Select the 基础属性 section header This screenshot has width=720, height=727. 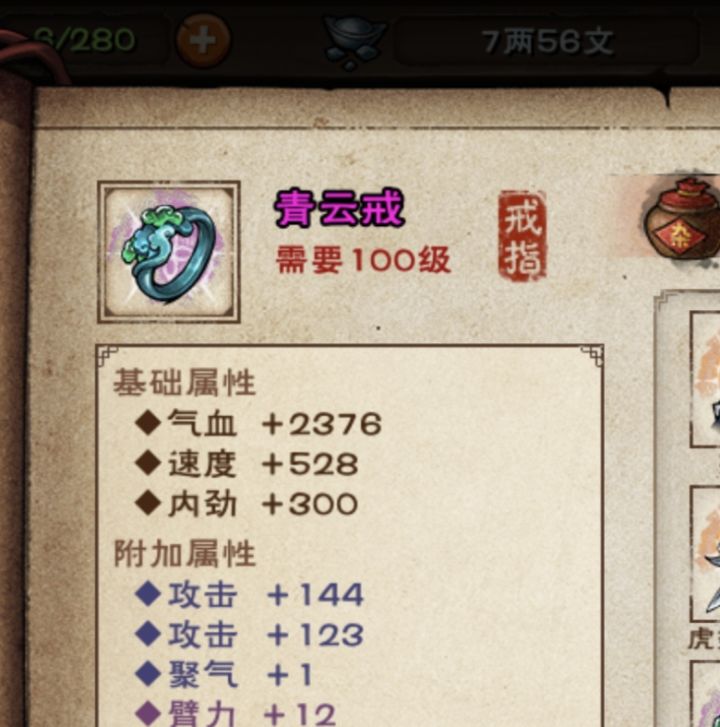(185, 383)
